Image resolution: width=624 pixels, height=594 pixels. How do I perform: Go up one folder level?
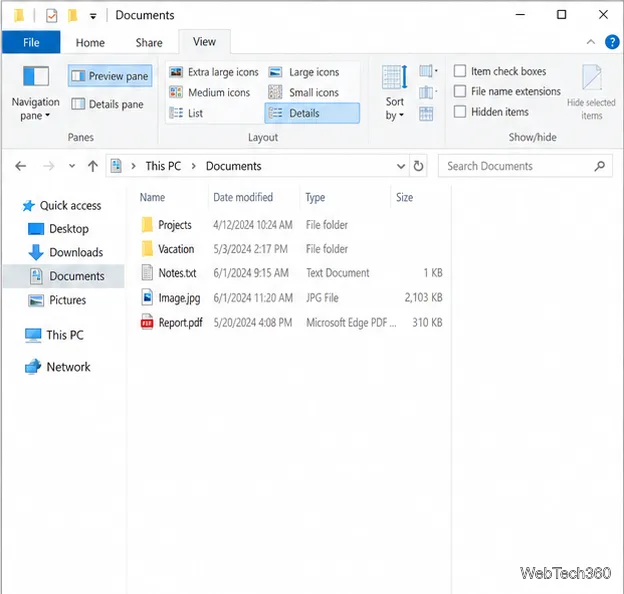coord(93,166)
